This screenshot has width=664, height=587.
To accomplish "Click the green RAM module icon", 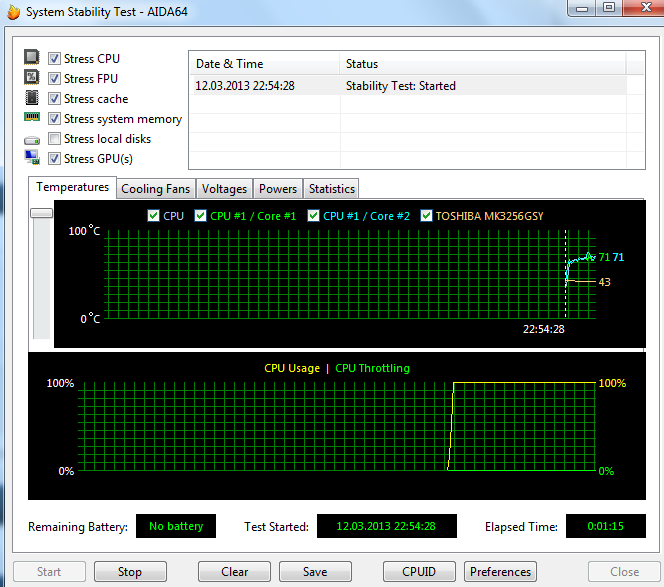I will pos(32,117).
